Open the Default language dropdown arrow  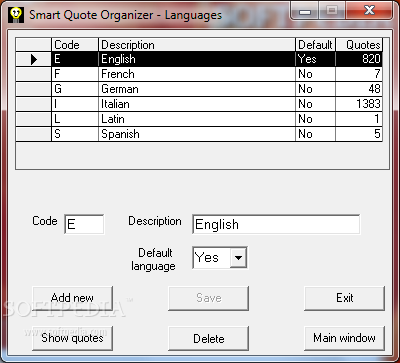point(238,258)
